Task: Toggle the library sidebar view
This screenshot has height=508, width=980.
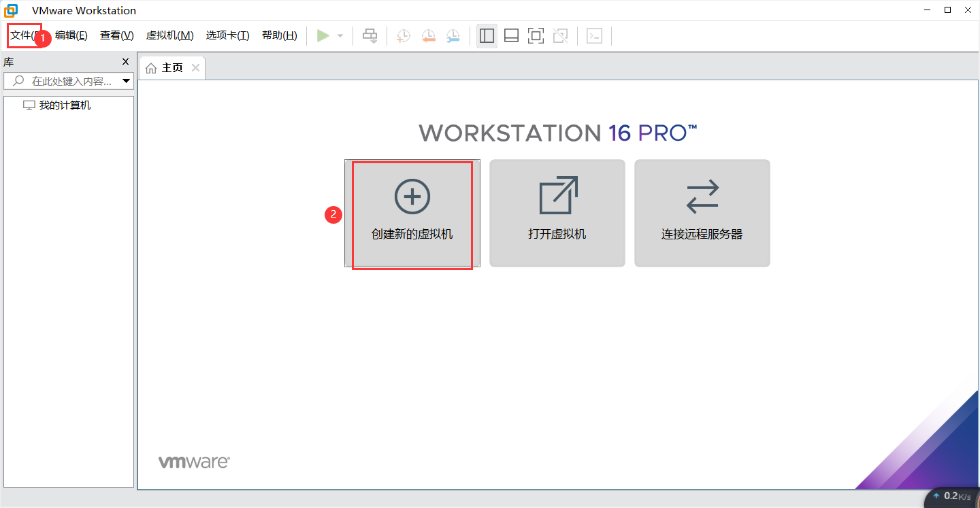Action: pyautogui.click(x=487, y=36)
